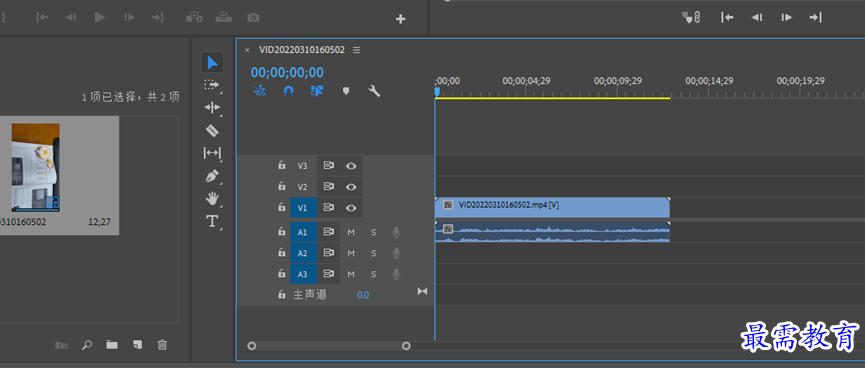Toggle A1 track targeting
The height and width of the screenshot is (368, 865).
point(303,232)
